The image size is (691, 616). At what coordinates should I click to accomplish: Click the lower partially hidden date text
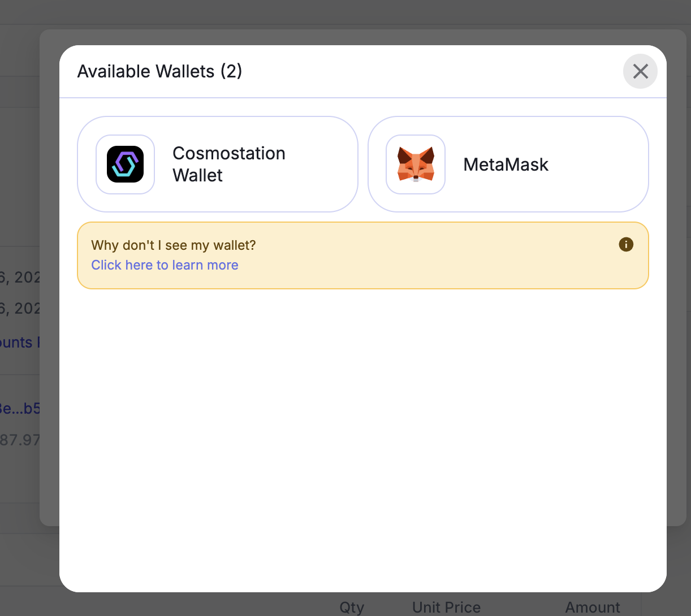coord(20,309)
